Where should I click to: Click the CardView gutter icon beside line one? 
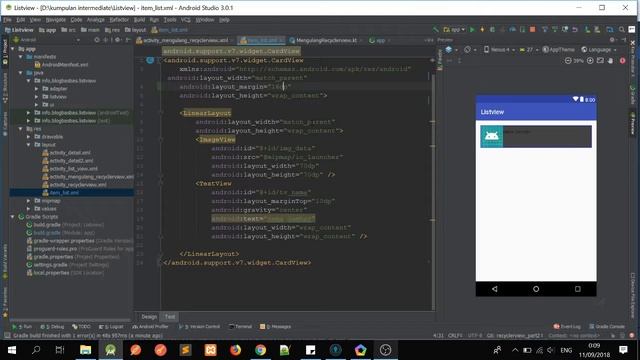pyautogui.click(x=150, y=60)
